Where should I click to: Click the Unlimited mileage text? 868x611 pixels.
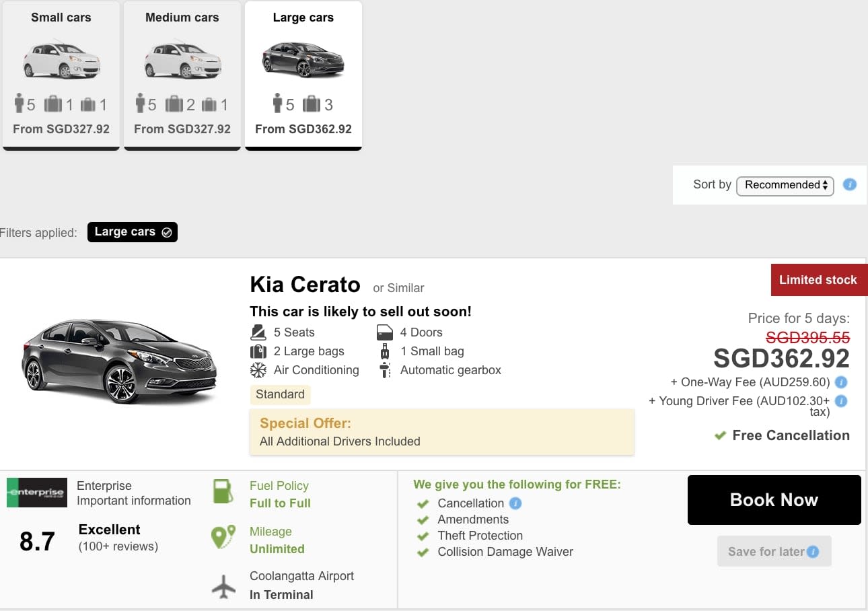[277, 549]
